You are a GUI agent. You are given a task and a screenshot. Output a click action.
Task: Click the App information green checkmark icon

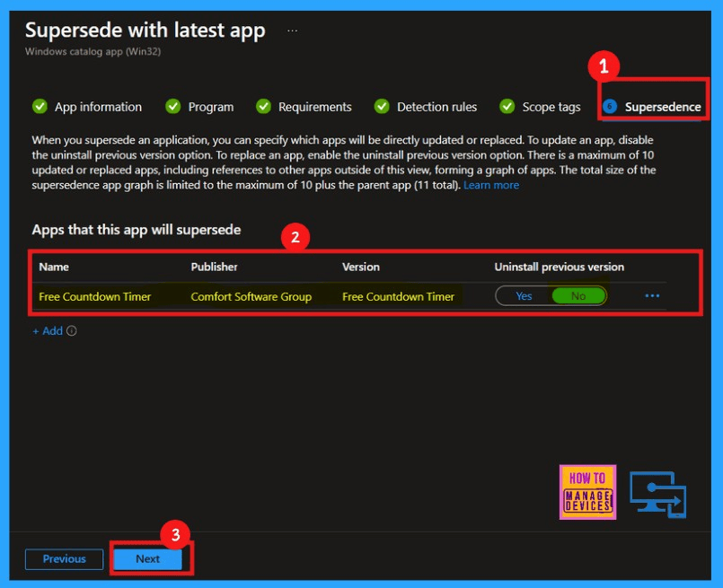pos(40,107)
